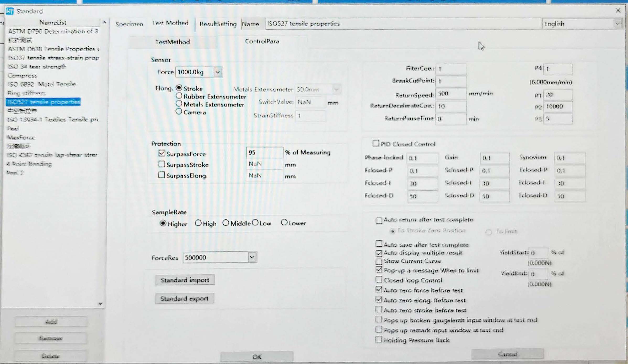
Task: Select Rubber Extensometer elongation option
Action: 179,96
